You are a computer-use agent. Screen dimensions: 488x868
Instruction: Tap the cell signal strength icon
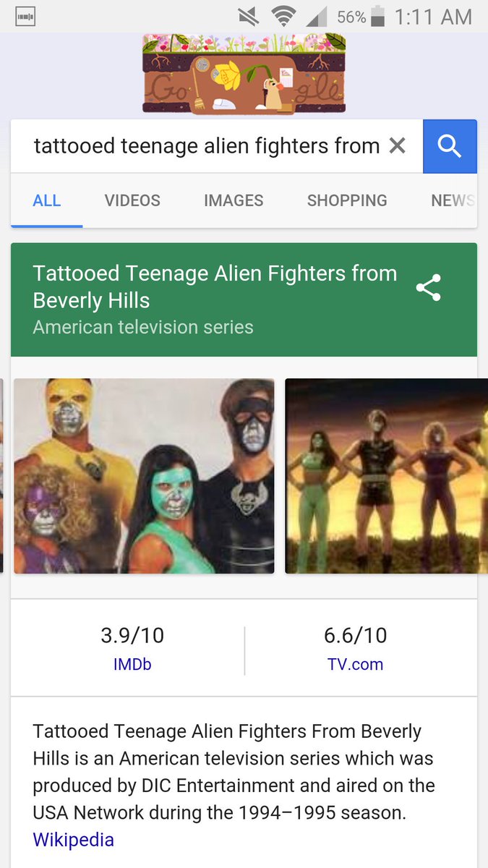(316, 17)
